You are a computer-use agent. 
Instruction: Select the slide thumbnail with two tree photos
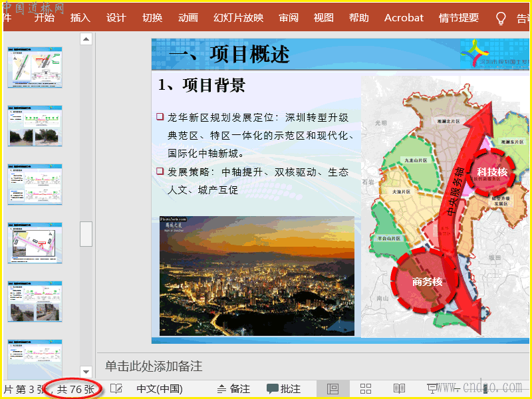pyautogui.click(x=35, y=126)
